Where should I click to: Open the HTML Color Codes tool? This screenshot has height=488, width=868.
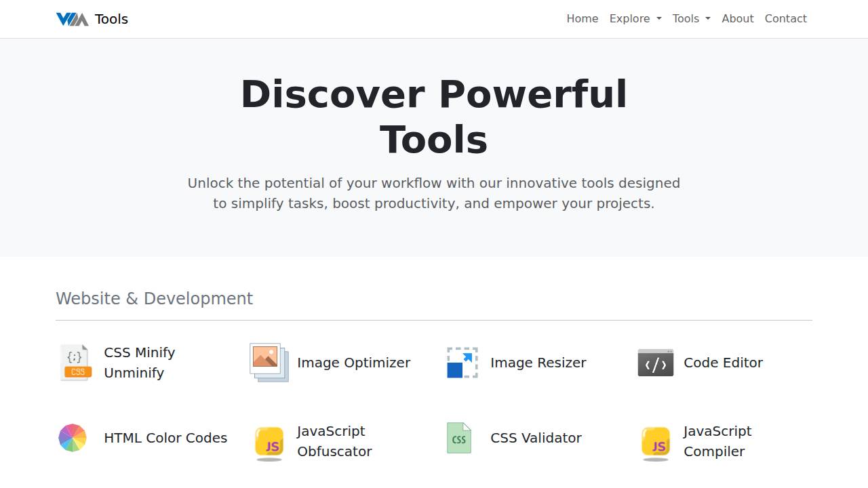[x=165, y=438]
